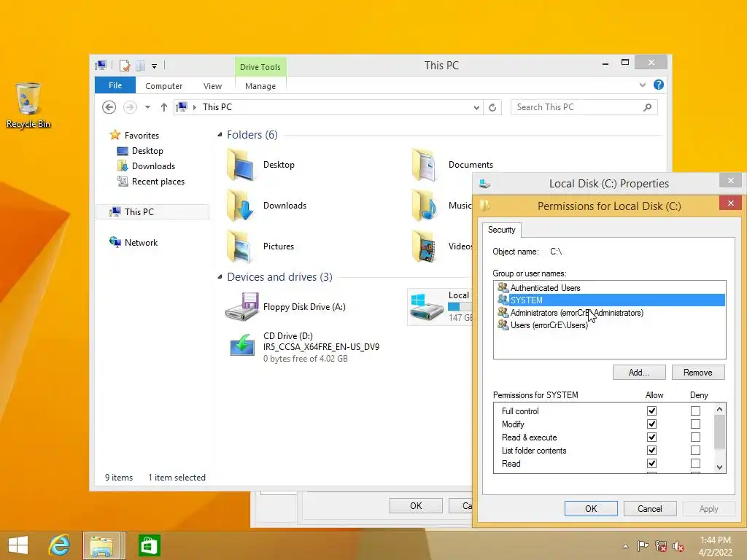
Task: Select the Pictures folder icon
Action: coord(241,246)
